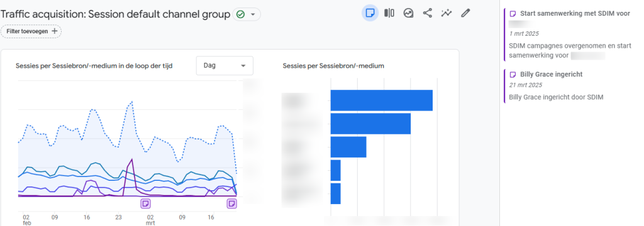
Task: Open the insights trend icon
Action: pyautogui.click(x=408, y=13)
